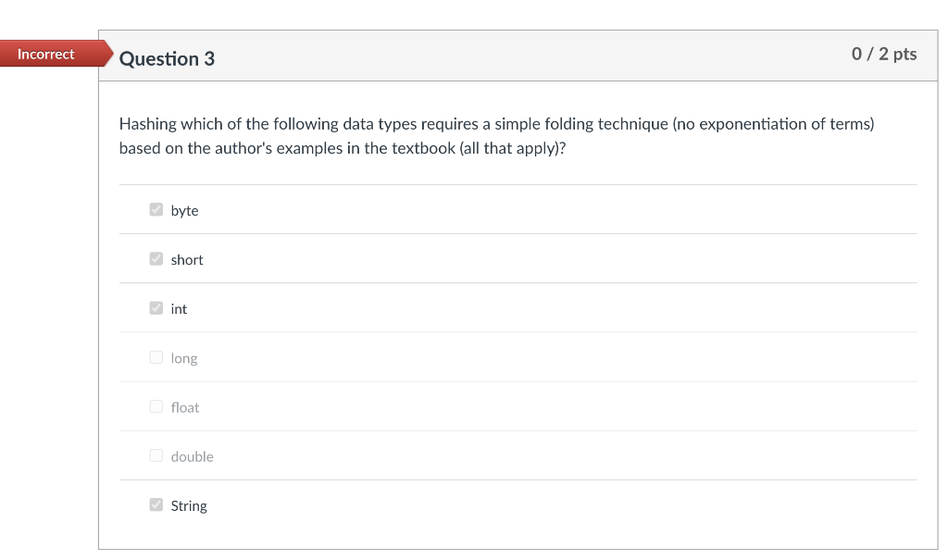Viewport: 948px width, 560px height.
Task: Select the float answer label
Action: (x=184, y=406)
